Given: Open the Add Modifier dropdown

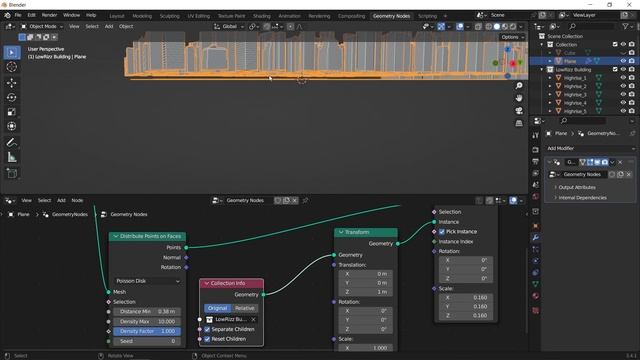Looking at the screenshot, I should click(x=591, y=149).
